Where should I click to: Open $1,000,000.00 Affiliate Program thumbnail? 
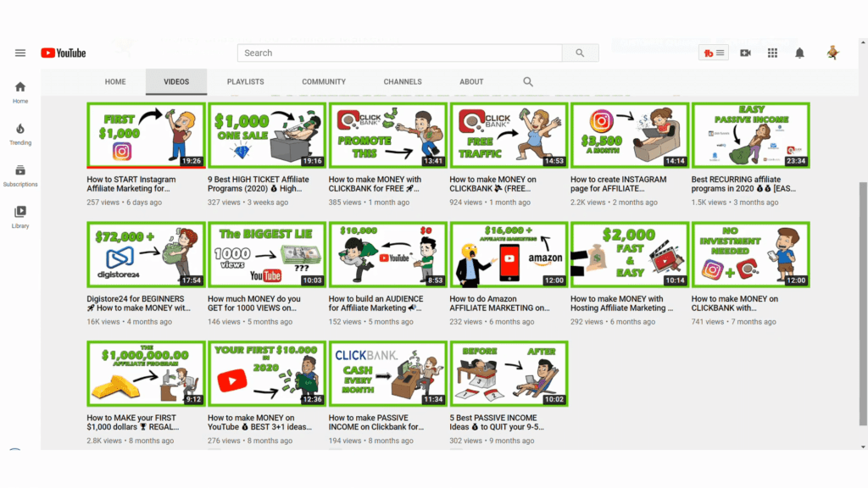146,374
